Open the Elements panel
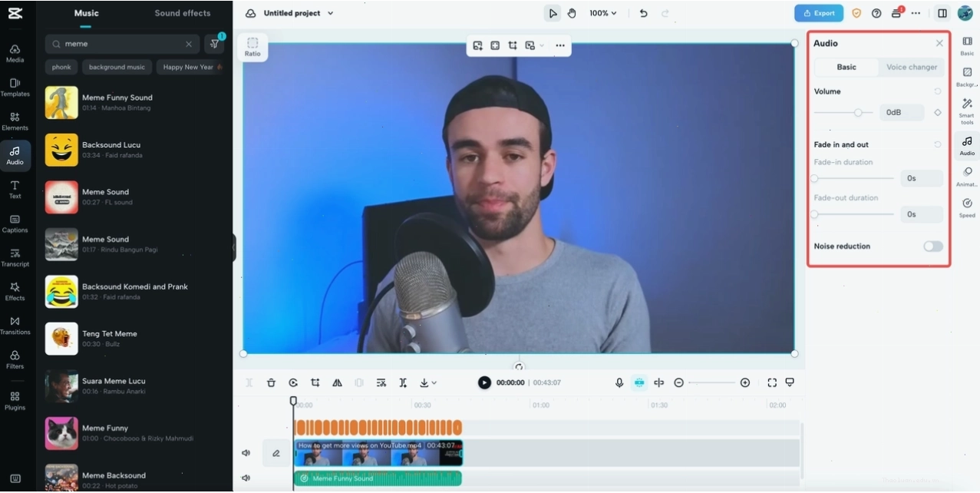 coord(15,121)
